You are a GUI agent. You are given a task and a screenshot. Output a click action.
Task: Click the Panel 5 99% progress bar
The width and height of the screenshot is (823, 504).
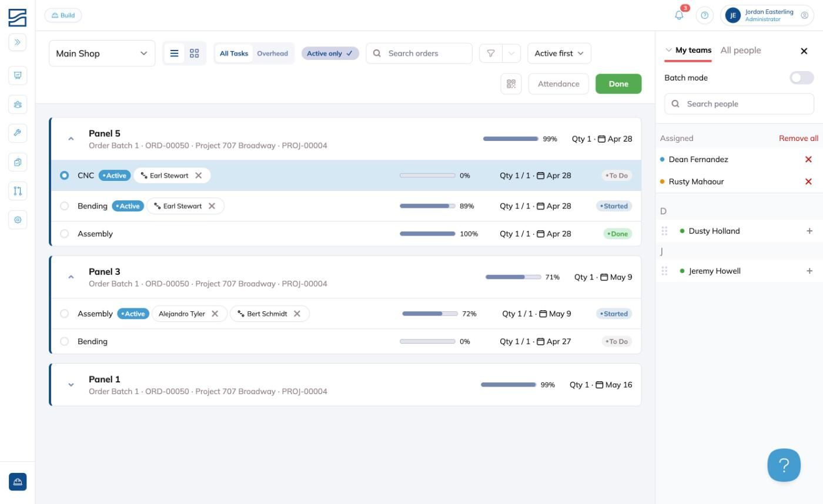click(x=511, y=139)
